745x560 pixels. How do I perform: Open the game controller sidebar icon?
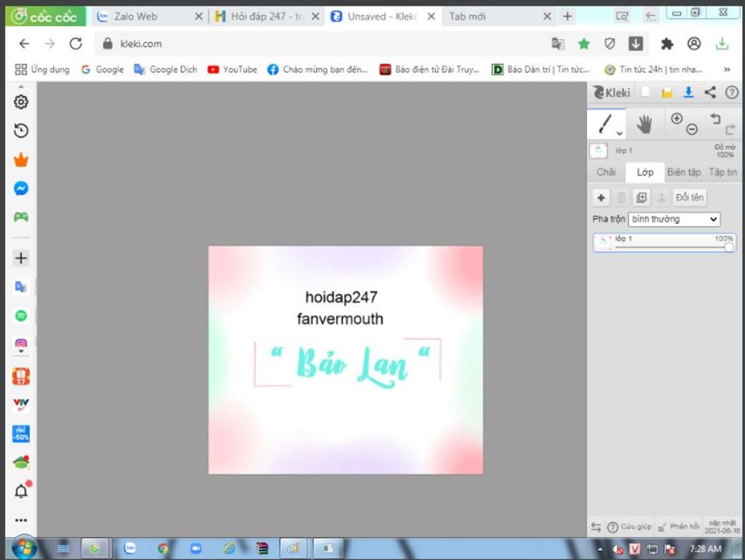point(21,217)
